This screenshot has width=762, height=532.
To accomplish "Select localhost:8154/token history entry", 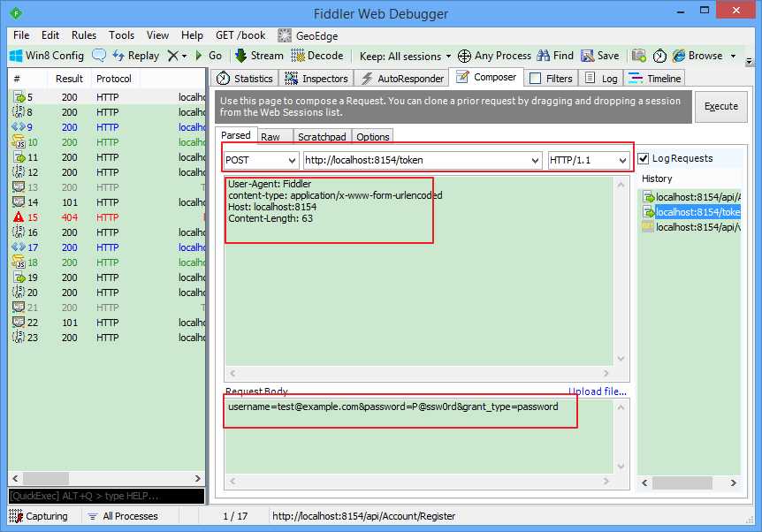I will click(x=691, y=212).
